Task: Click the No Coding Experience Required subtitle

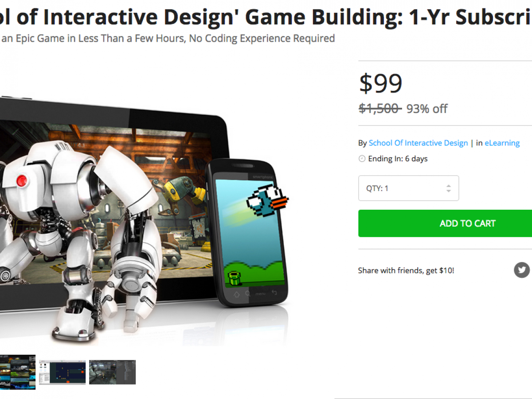Action: (262, 39)
